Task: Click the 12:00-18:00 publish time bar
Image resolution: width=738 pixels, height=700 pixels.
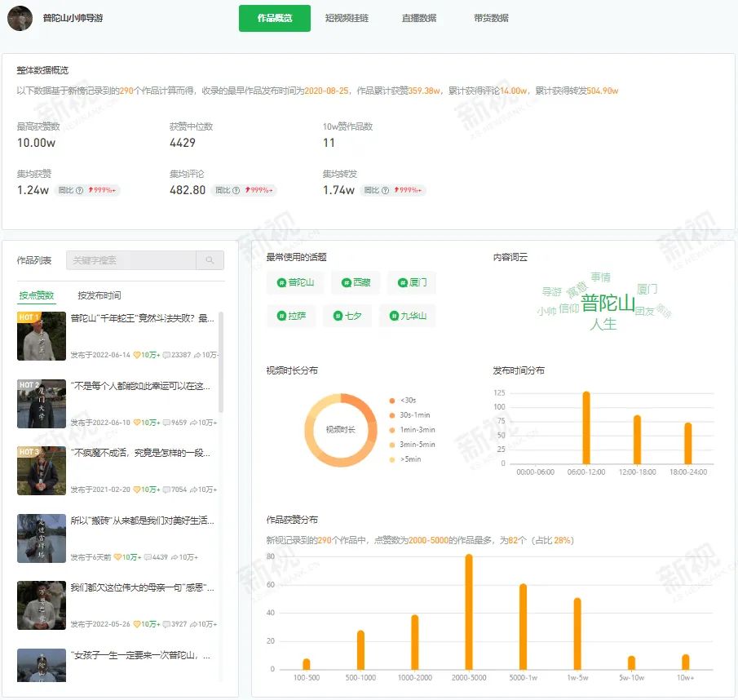Action: pyautogui.click(x=637, y=440)
